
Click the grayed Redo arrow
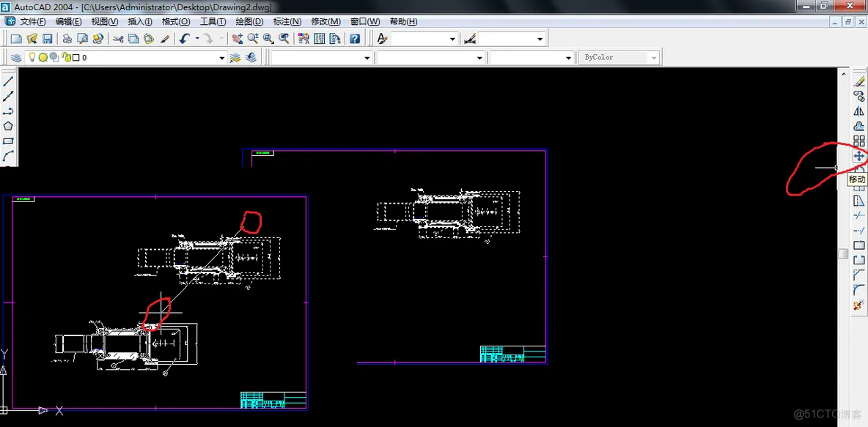209,39
